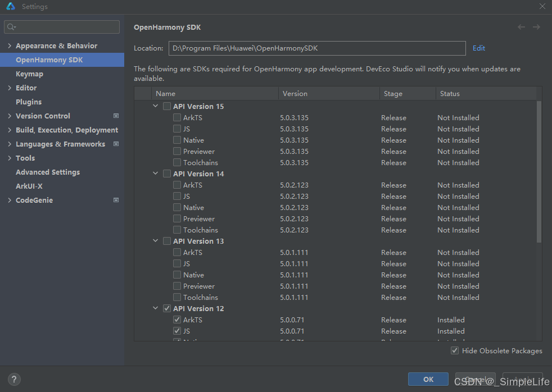Check the API Version 14 checkbox
This screenshot has height=392, width=552.
point(167,174)
